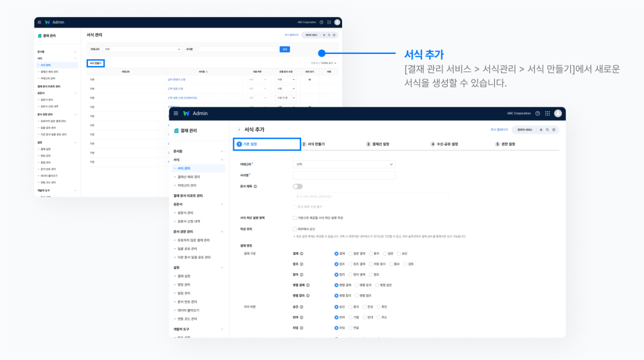Open hamburger menu in 서식 추가 window

pos(175,114)
